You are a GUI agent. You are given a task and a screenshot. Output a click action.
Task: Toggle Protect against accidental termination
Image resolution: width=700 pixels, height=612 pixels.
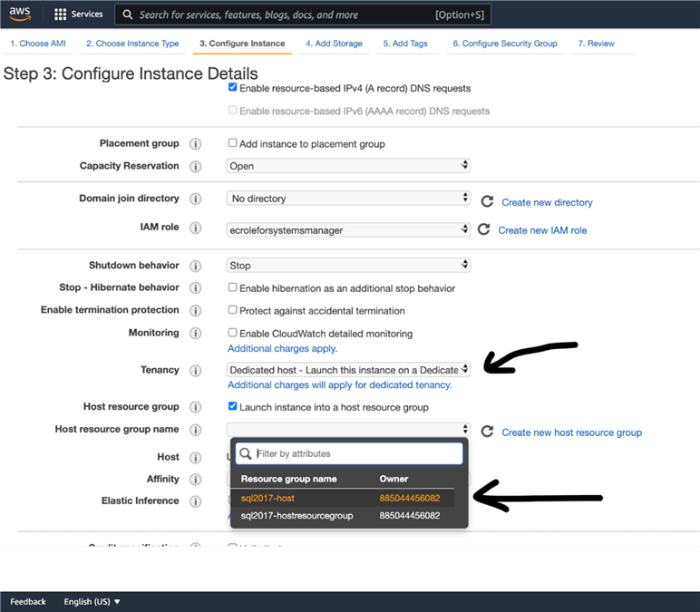(233, 310)
